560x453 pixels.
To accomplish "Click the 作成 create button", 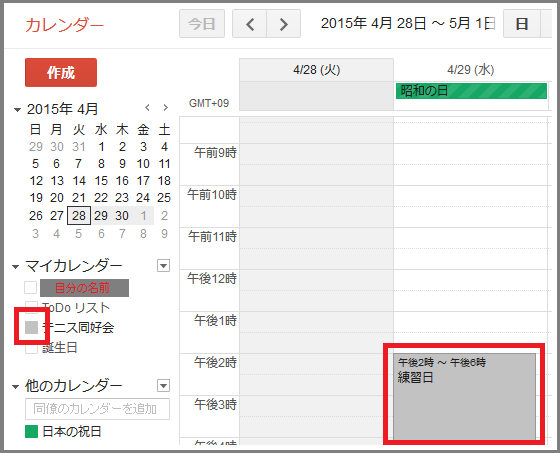I will (61, 73).
